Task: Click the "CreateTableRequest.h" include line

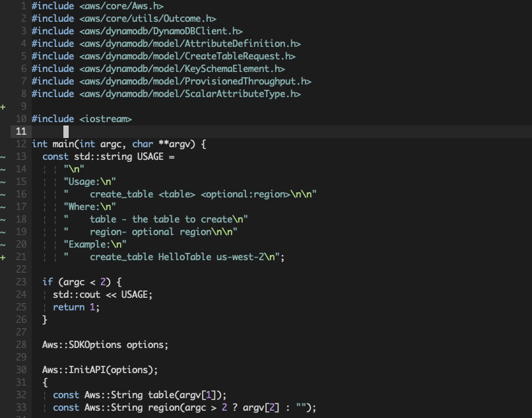Action: point(164,56)
